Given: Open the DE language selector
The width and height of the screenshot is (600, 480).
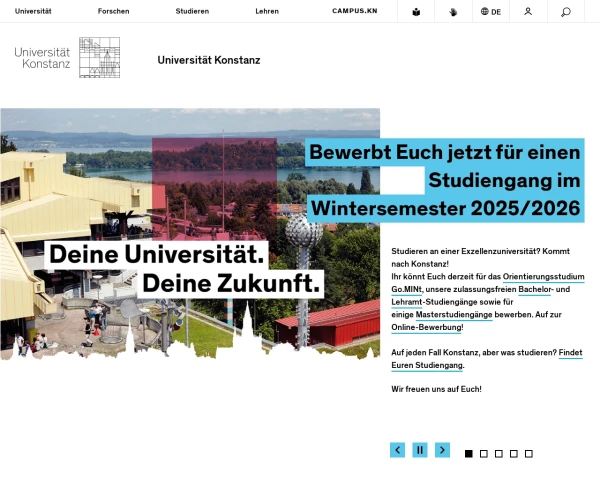Looking at the screenshot, I should pos(491,12).
